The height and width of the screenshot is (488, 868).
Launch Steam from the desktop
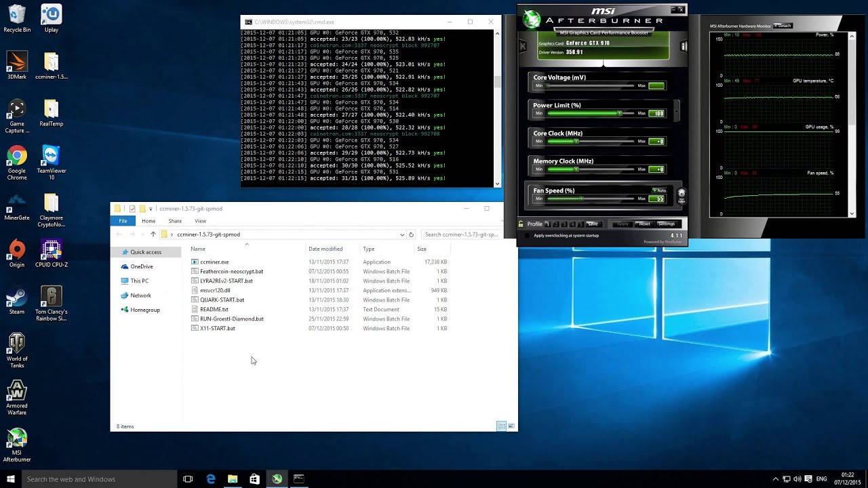pyautogui.click(x=17, y=300)
